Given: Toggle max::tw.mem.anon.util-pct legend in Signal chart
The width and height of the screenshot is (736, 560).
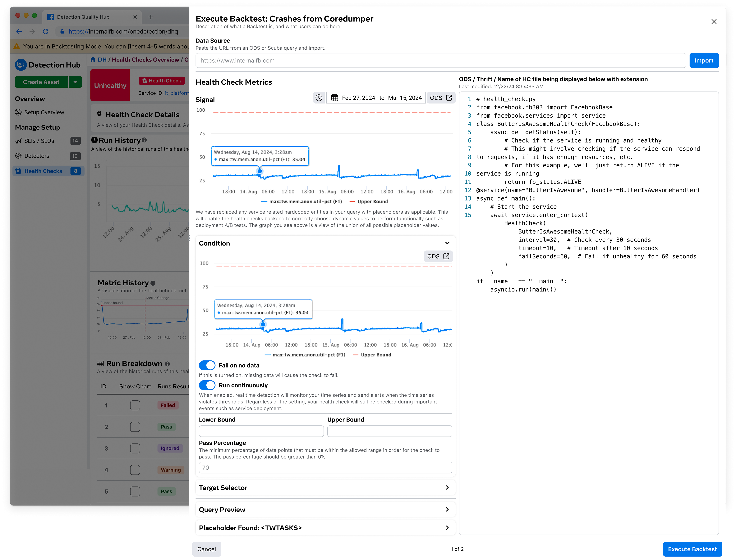Looking at the screenshot, I should click(302, 201).
